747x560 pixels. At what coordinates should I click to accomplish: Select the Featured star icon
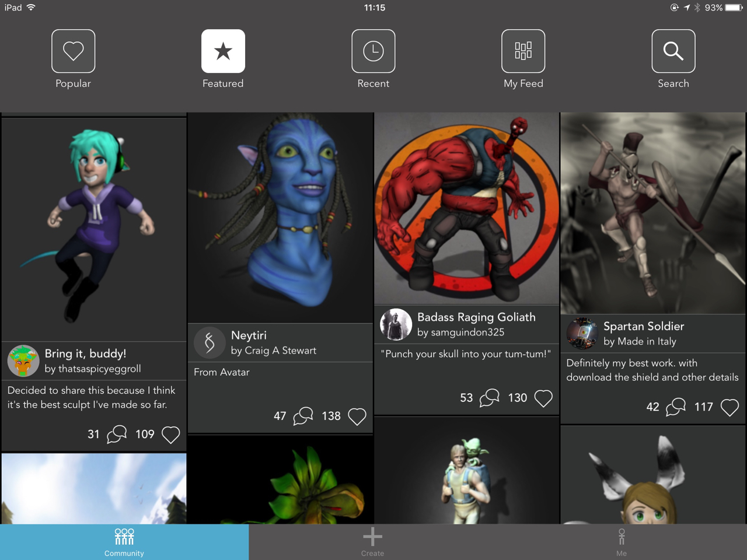tap(223, 51)
